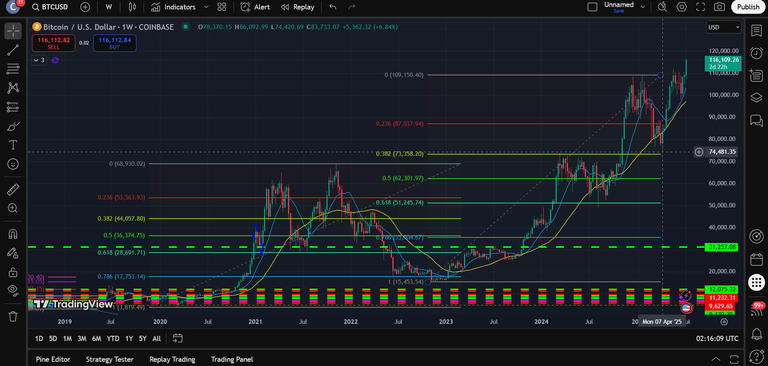Open the USD currency dropdown
The image size is (768, 366).
click(723, 27)
